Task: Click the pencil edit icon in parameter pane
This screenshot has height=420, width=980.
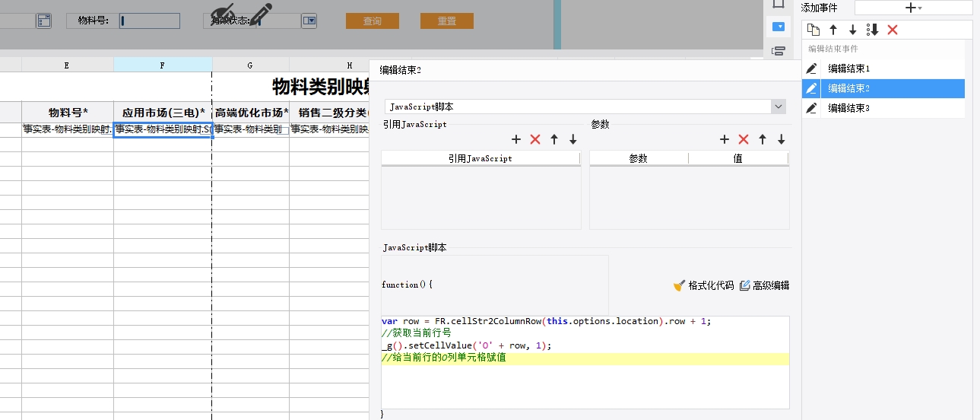Action: point(262,14)
